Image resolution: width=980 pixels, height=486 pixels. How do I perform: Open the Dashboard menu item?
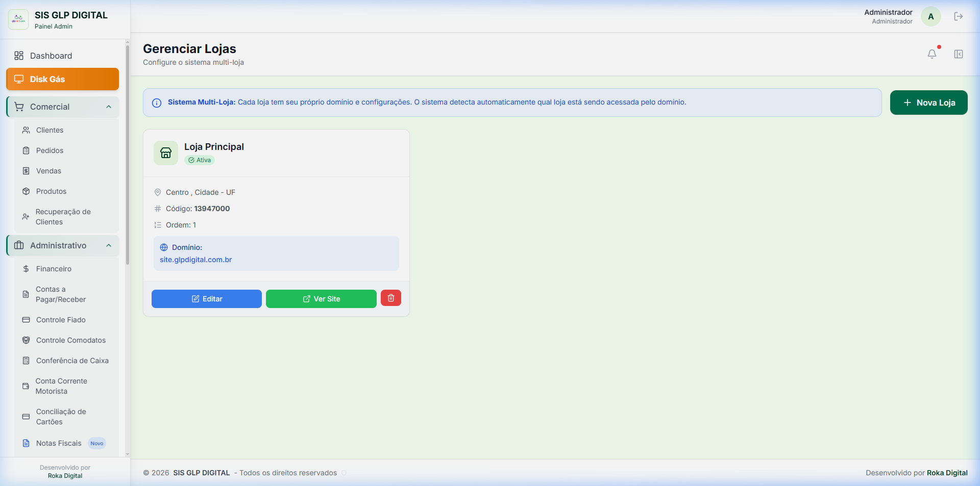(51, 56)
